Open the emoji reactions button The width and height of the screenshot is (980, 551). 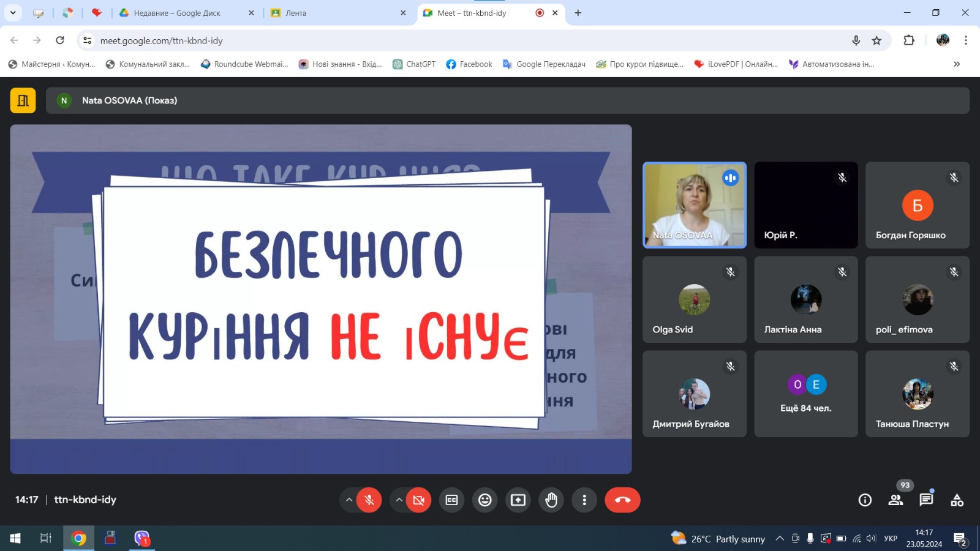click(484, 500)
